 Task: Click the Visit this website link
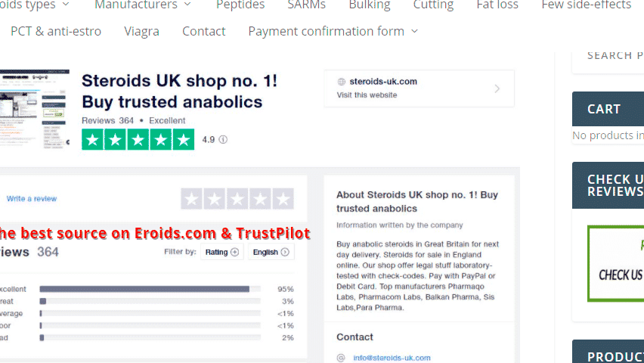point(367,95)
